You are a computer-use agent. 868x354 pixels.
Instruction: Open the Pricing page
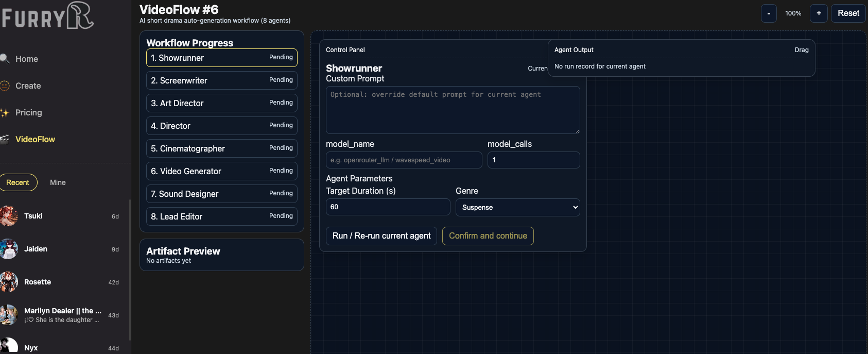pyautogui.click(x=29, y=112)
